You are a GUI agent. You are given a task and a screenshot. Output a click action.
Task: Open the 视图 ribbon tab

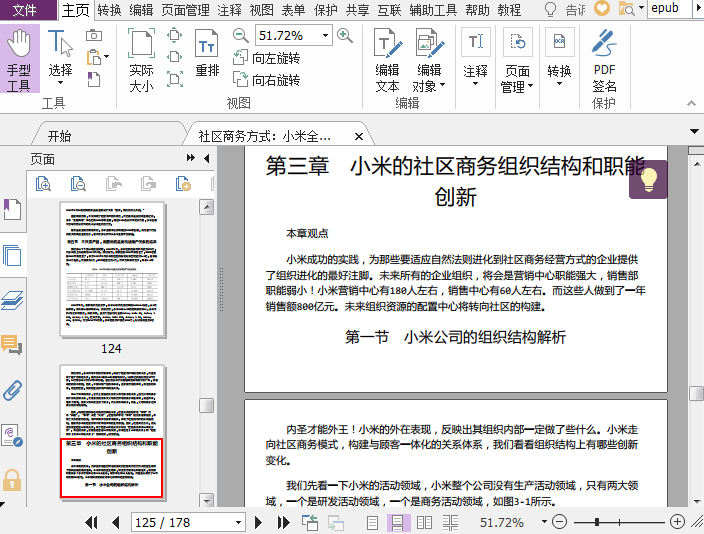[261, 10]
